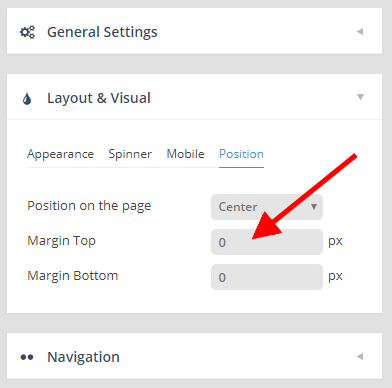Viewport: 392px width, 388px height.
Task: Select the Position tab
Action: click(x=241, y=154)
